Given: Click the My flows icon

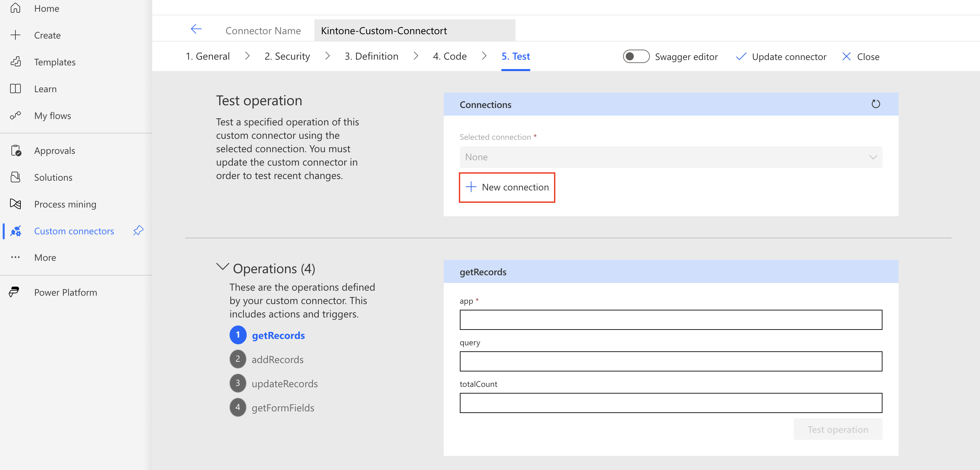Looking at the screenshot, I should click(15, 115).
